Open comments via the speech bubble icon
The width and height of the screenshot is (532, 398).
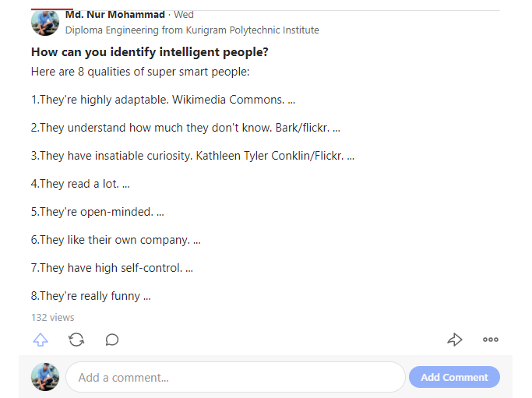(112, 340)
